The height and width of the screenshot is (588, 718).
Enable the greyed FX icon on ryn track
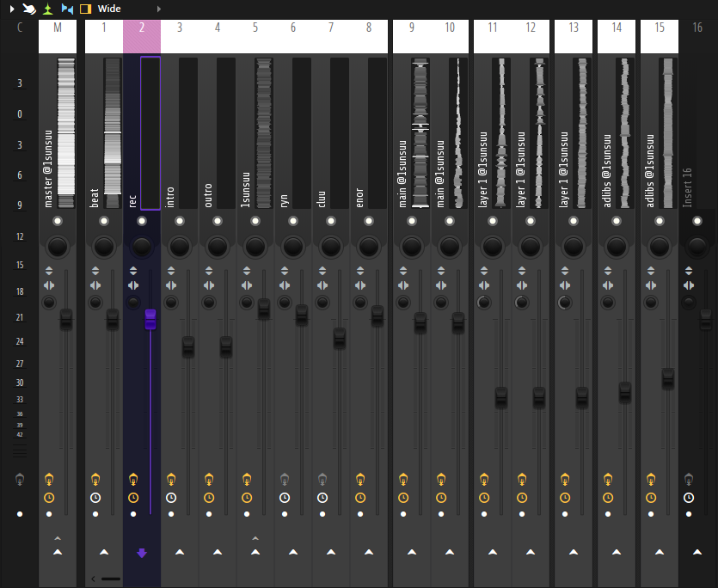click(x=285, y=480)
